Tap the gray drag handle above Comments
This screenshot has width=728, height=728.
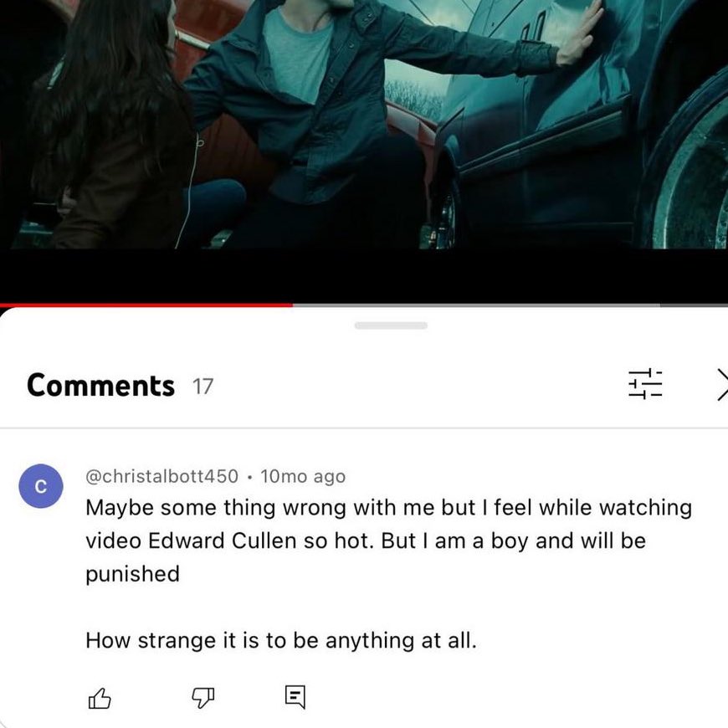[391, 326]
